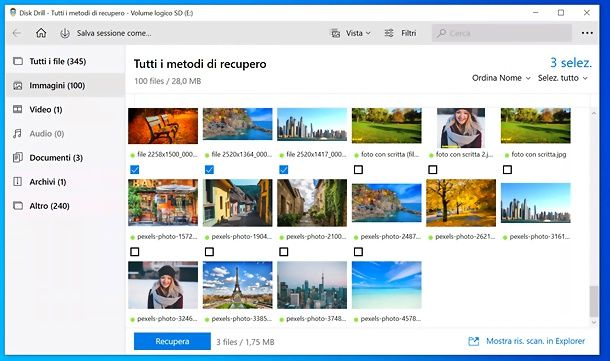This screenshot has height=361, width=610.
Task: Check the pexels-photo-2487 checkbox
Action: click(x=358, y=252)
